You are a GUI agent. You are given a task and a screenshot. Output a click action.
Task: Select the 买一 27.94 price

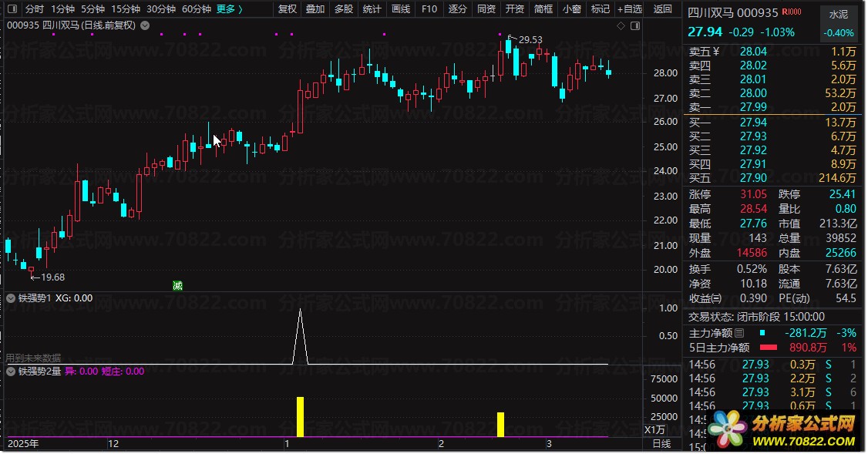(x=753, y=123)
